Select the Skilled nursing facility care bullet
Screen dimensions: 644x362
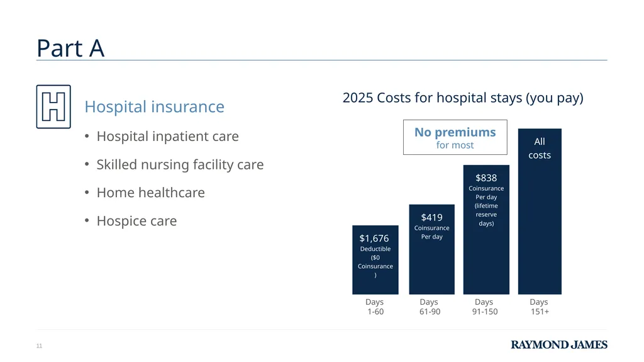coord(180,164)
